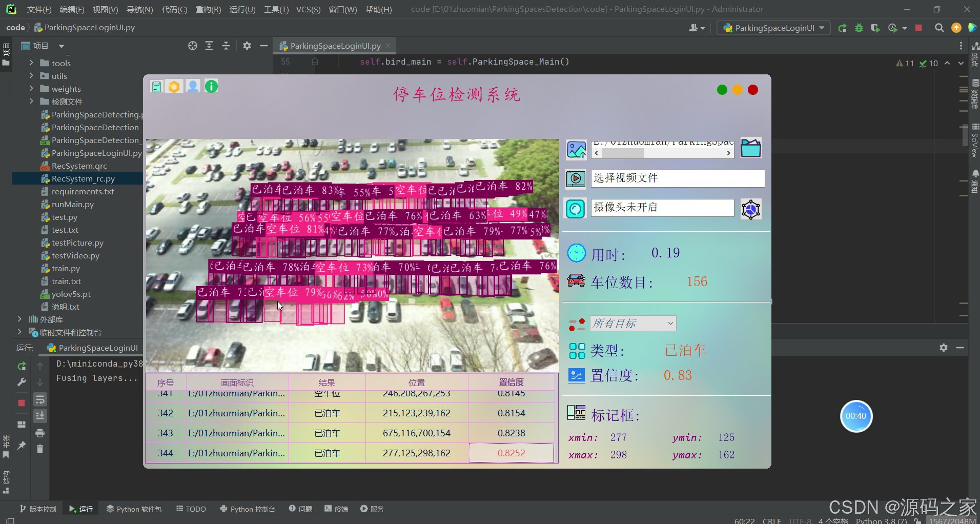Click the 选择视频文件 text field
Viewport: 980px width, 524px height.
coord(678,178)
